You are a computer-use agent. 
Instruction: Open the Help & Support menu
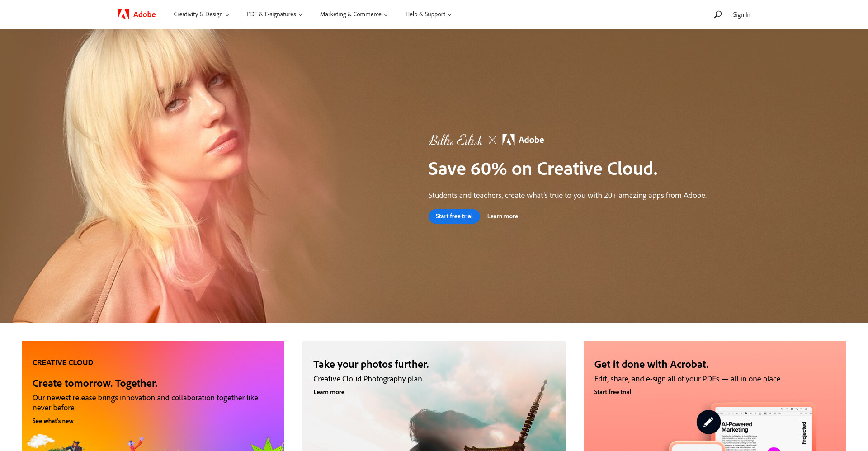click(x=429, y=14)
